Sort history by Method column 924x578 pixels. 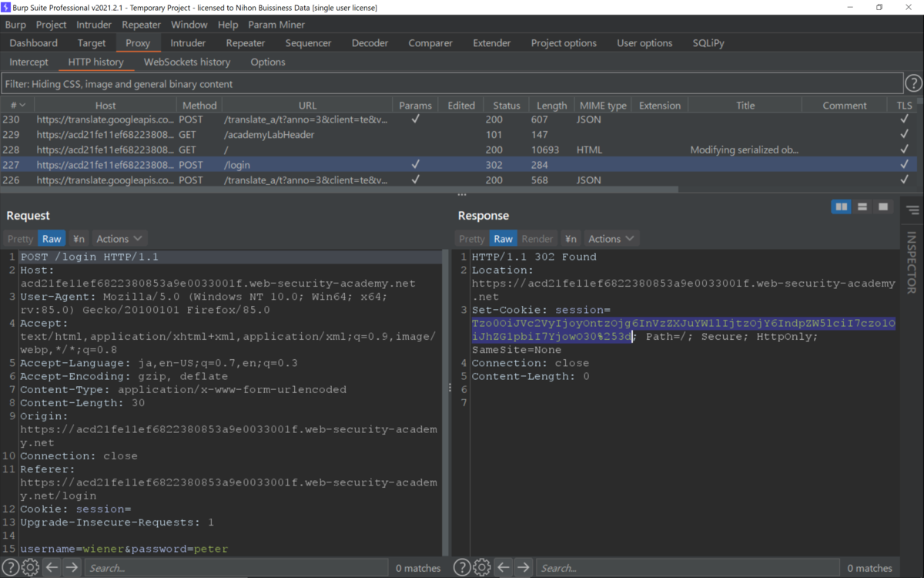[199, 106]
